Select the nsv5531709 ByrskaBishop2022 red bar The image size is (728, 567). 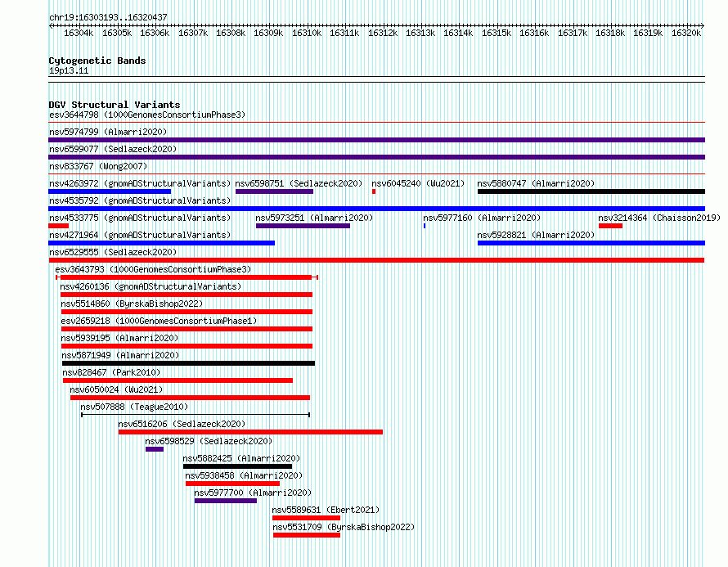(x=307, y=535)
